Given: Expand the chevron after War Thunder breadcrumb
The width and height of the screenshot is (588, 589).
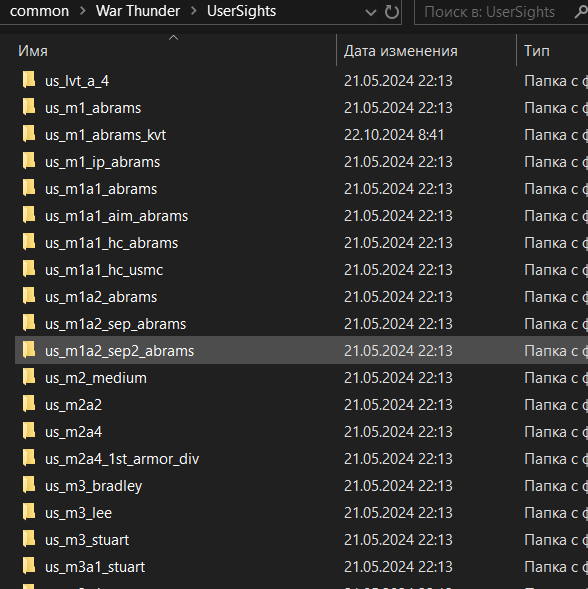Looking at the screenshot, I should coord(194,11).
